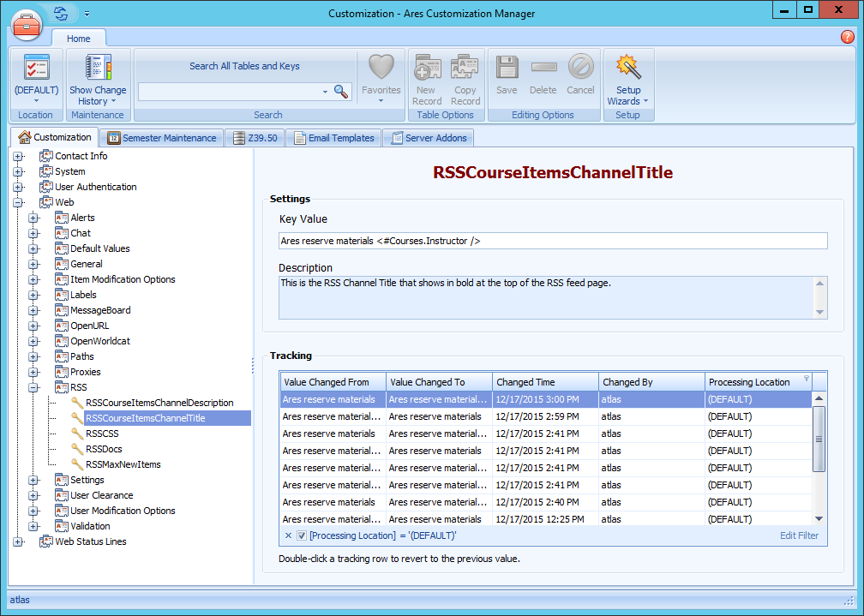Uncheck the Processing Location filter checkbox

pos(302,535)
